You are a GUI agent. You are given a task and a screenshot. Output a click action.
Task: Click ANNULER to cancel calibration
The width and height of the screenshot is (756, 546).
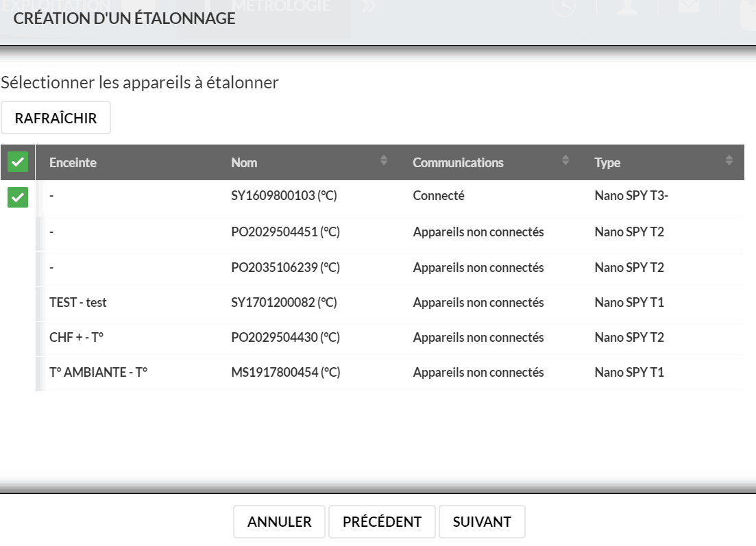point(279,521)
